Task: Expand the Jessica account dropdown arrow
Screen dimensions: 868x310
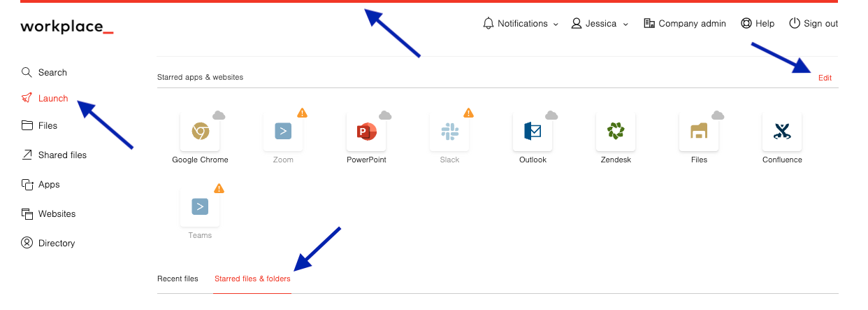Action: tap(625, 24)
